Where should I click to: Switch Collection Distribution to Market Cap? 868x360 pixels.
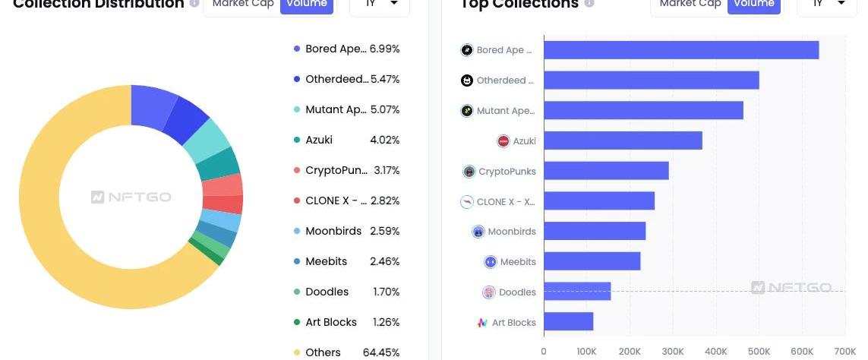tap(243, 5)
